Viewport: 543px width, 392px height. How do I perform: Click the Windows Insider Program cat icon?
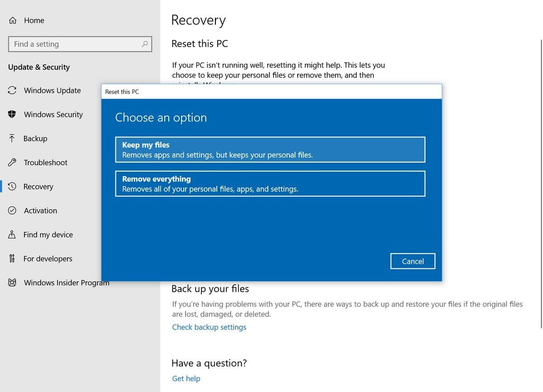point(12,282)
